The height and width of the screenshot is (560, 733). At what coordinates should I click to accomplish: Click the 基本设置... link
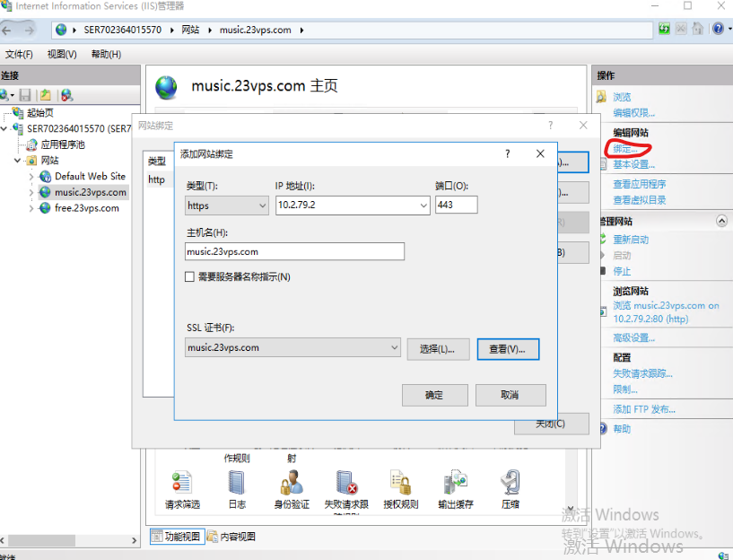click(634, 164)
